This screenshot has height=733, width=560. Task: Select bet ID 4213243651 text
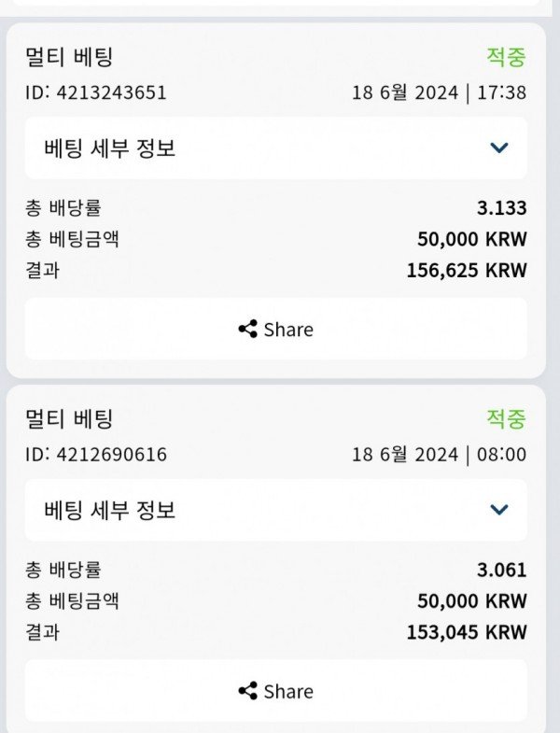(x=96, y=92)
